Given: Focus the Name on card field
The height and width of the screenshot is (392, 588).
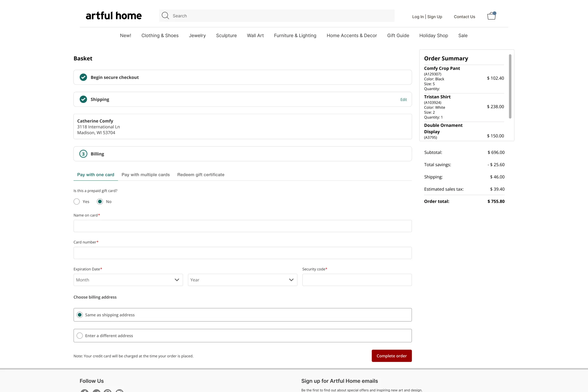Looking at the screenshot, I should coord(242,226).
